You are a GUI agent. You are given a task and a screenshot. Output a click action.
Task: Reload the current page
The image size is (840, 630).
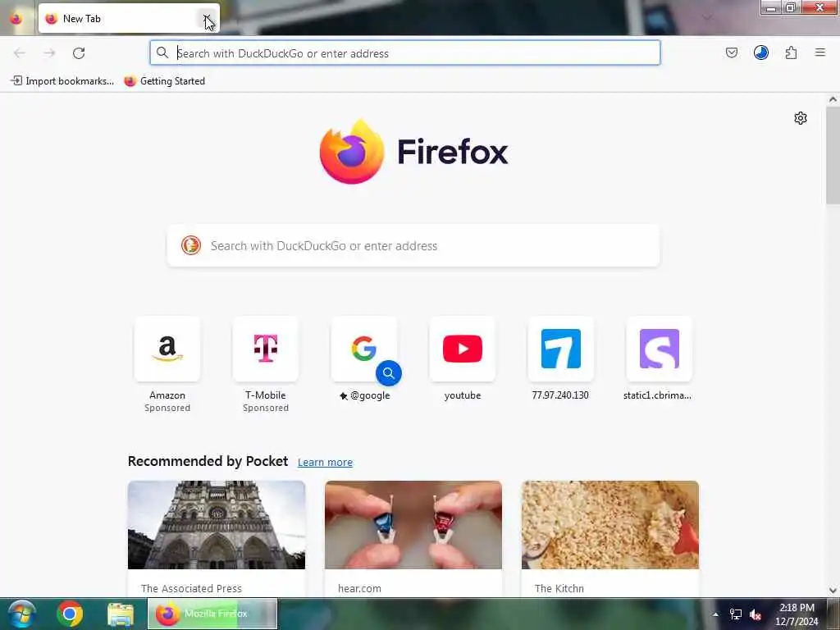pos(79,53)
